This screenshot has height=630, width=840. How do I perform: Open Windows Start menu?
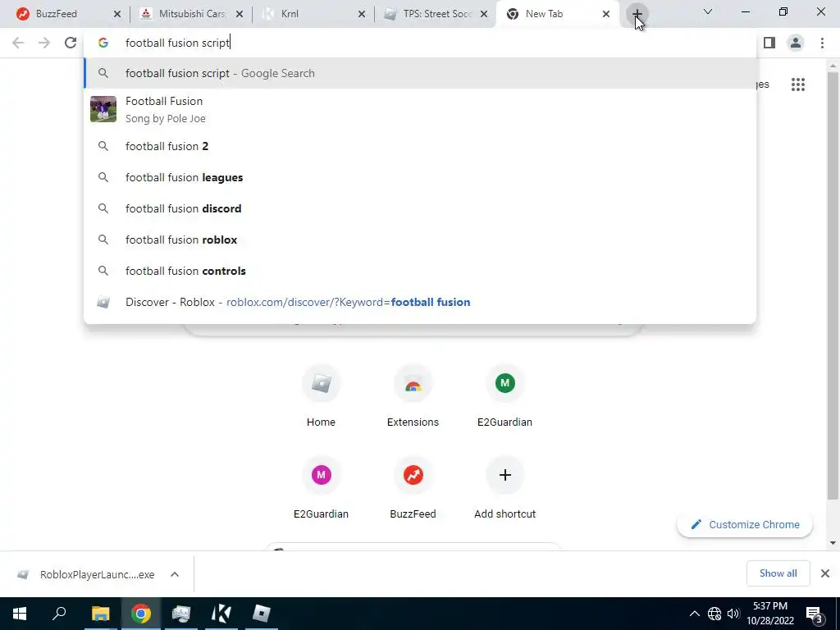[20, 614]
